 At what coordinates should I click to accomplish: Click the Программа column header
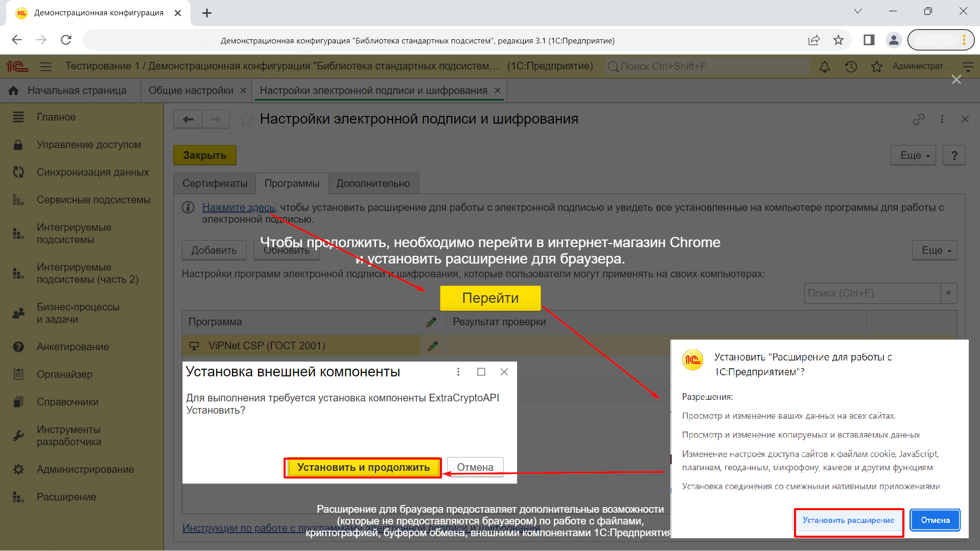point(301,322)
